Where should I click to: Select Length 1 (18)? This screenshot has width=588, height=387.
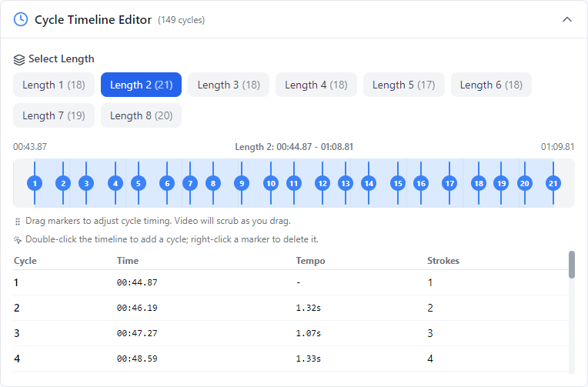click(x=54, y=85)
